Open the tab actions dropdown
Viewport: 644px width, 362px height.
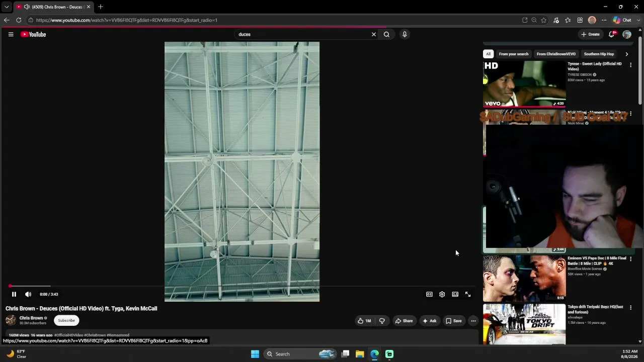[x=7, y=7]
